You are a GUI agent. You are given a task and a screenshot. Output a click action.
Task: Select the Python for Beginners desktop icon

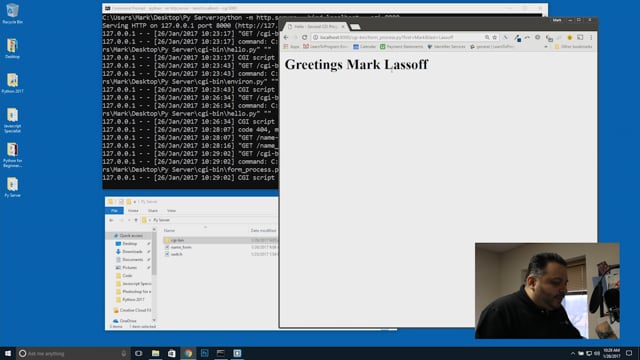coord(12,155)
